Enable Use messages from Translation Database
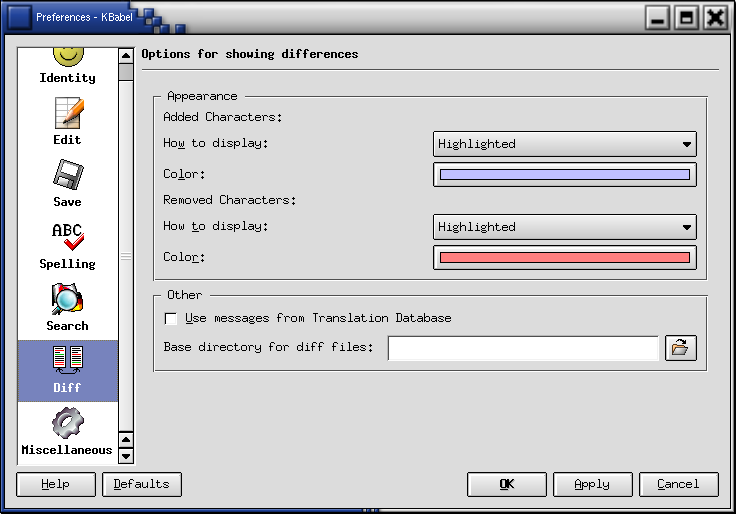The width and height of the screenshot is (736, 514). pyautogui.click(x=171, y=319)
